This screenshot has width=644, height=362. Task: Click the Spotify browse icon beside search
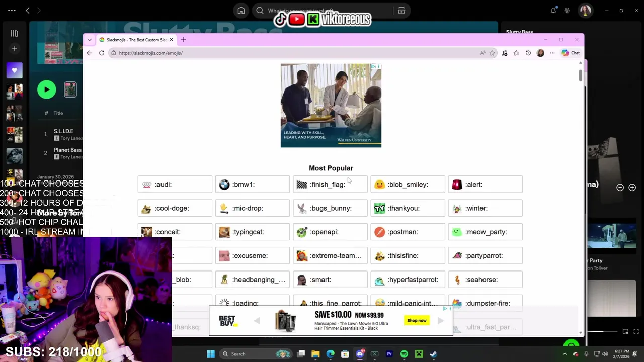(401, 11)
